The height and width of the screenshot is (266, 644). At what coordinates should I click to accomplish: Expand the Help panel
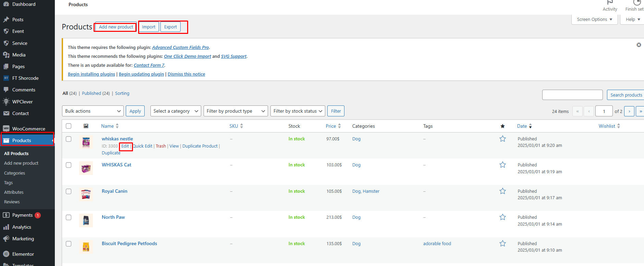click(x=633, y=20)
